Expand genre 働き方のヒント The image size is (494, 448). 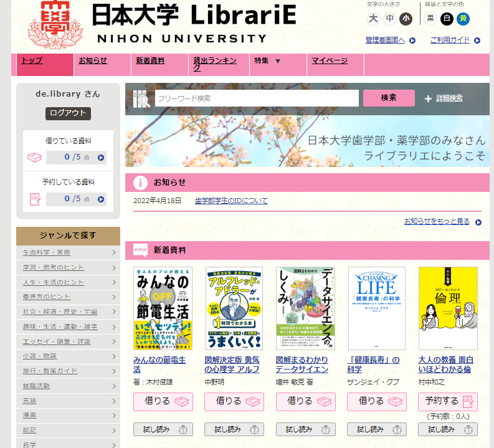pyautogui.click(x=68, y=297)
